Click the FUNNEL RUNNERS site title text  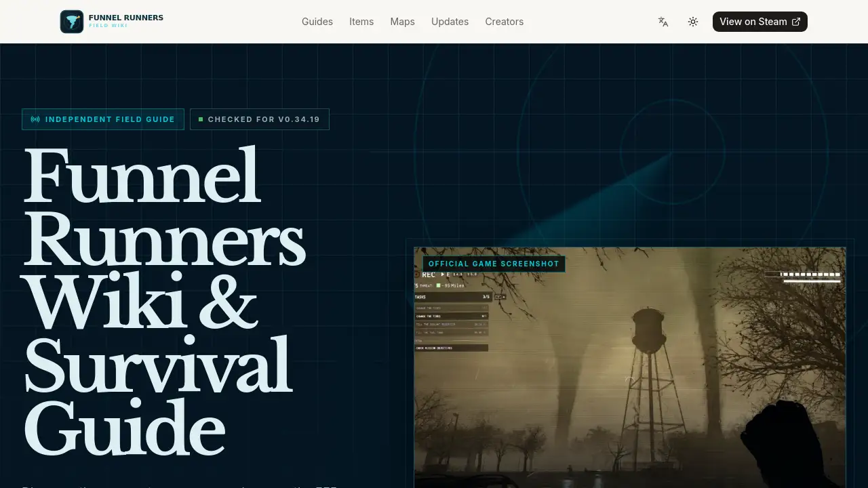126,18
